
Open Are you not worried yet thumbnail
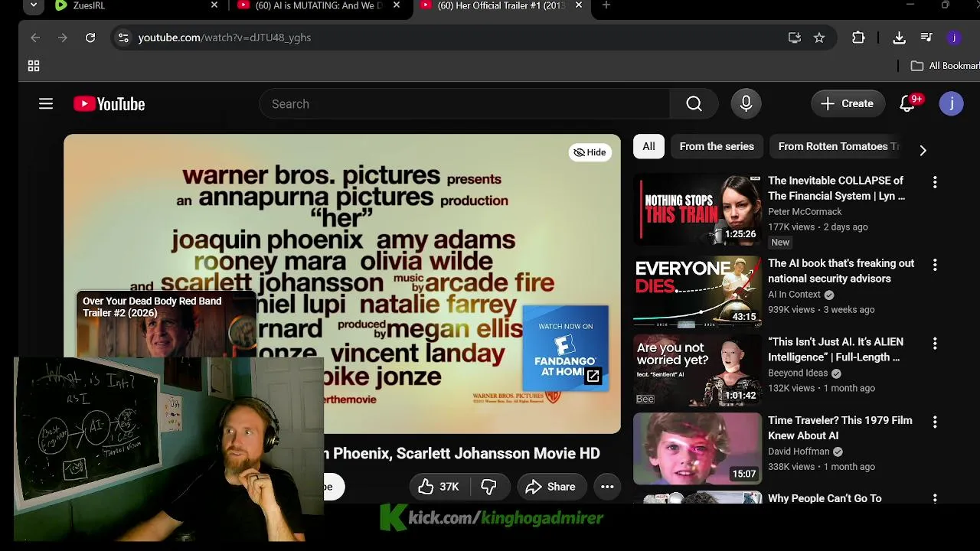click(697, 370)
